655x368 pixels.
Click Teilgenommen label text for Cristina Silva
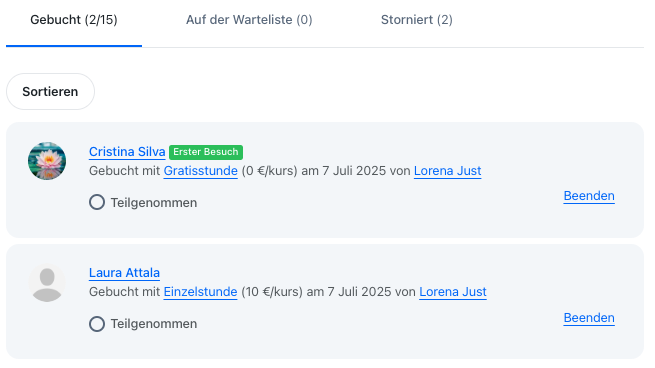tap(154, 203)
